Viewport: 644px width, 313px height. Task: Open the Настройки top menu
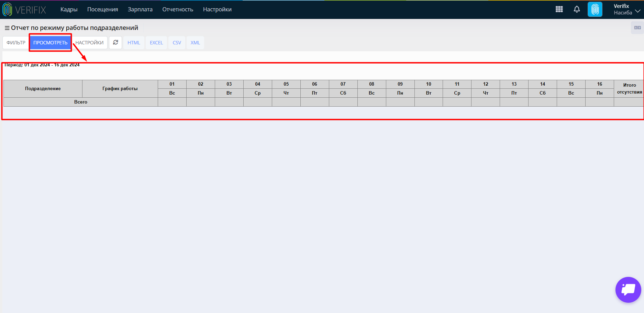[217, 10]
